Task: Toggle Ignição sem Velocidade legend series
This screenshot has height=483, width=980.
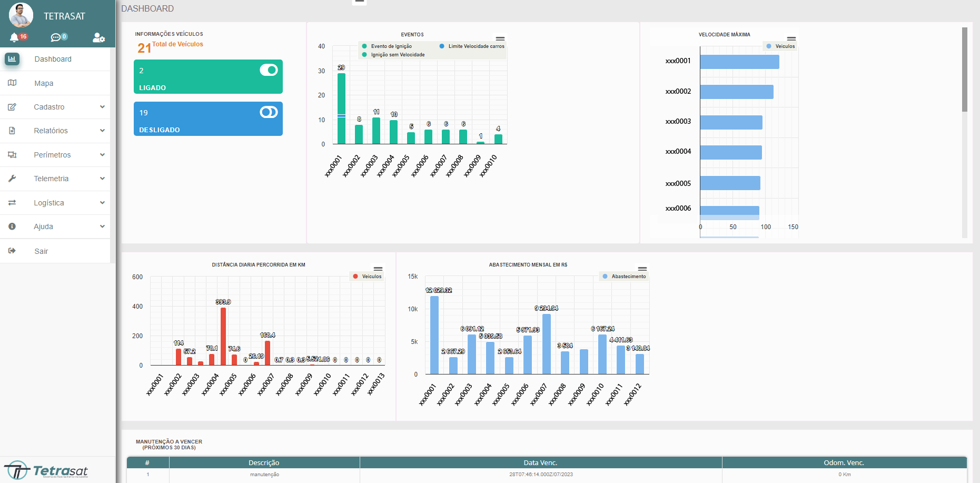Action: (x=393, y=55)
